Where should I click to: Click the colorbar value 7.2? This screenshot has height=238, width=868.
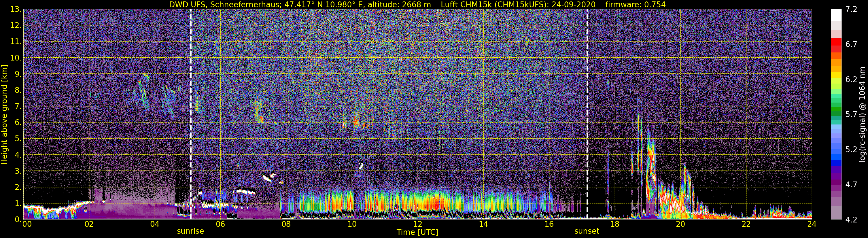point(851,10)
